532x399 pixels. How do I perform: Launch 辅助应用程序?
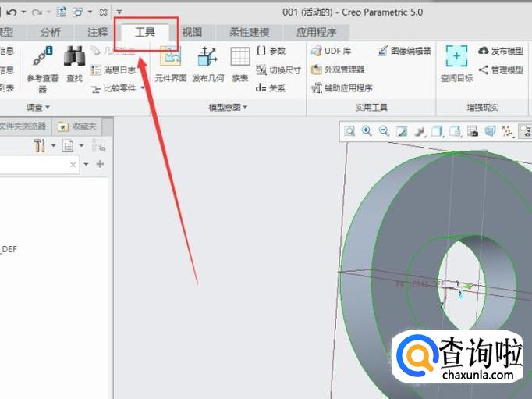[342, 88]
